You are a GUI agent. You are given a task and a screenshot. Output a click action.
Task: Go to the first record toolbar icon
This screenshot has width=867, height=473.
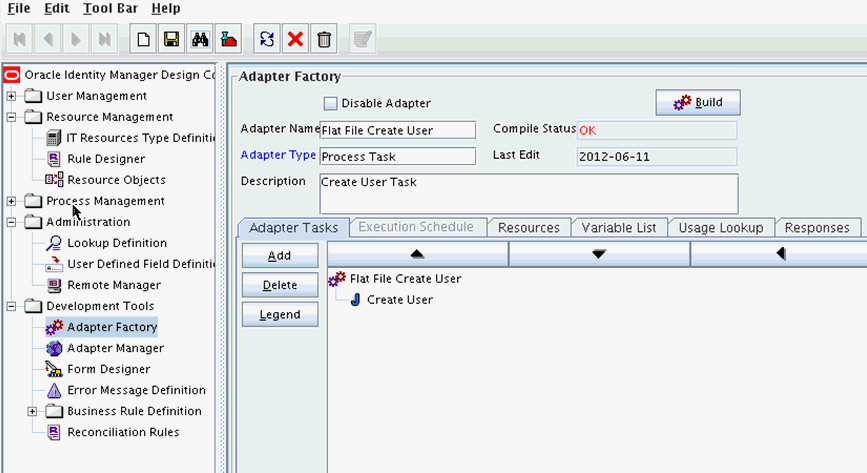point(19,39)
